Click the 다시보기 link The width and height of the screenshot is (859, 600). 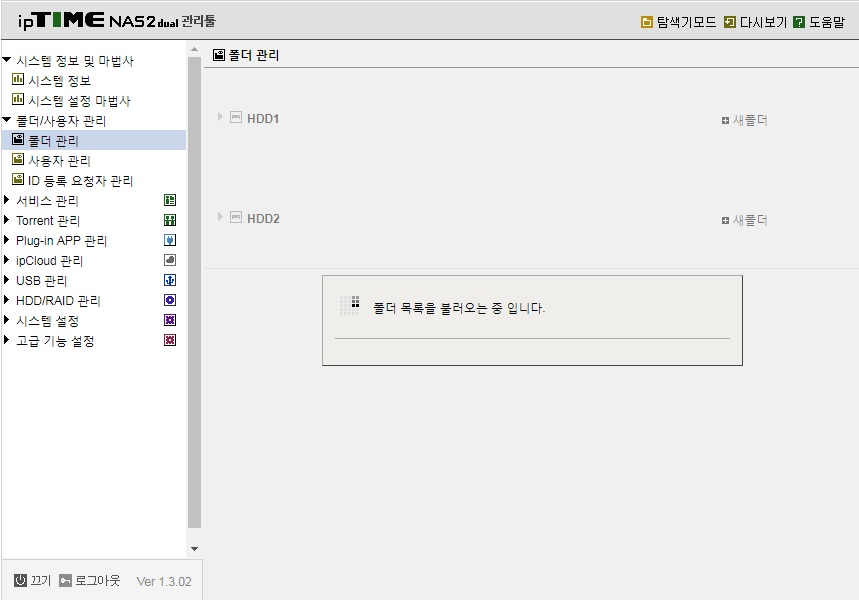(763, 22)
